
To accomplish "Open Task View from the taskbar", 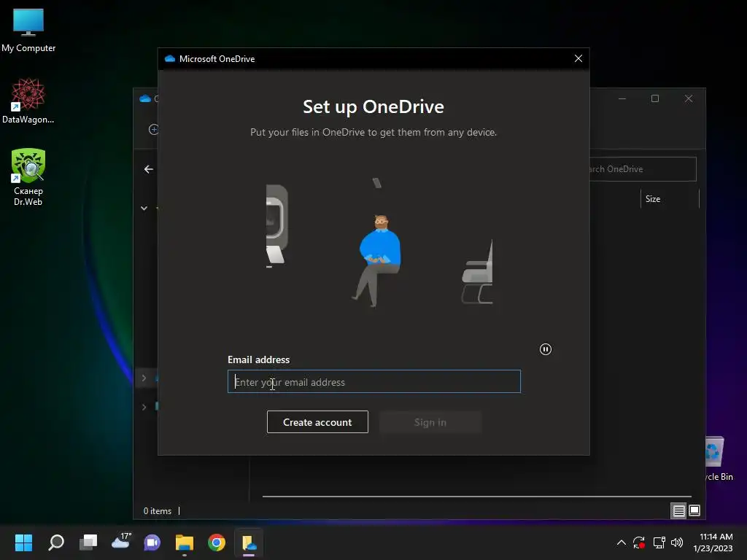I will tap(88, 542).
